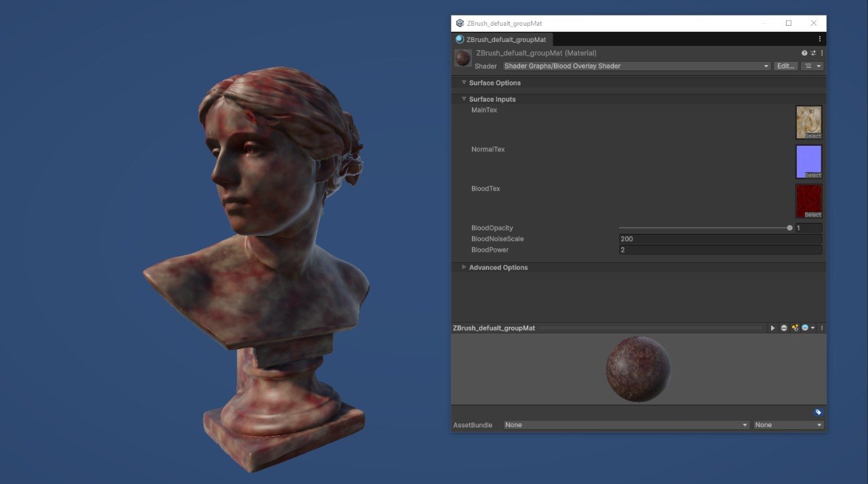
Task: Click the MainTex label
Action: tap(484, 110)
